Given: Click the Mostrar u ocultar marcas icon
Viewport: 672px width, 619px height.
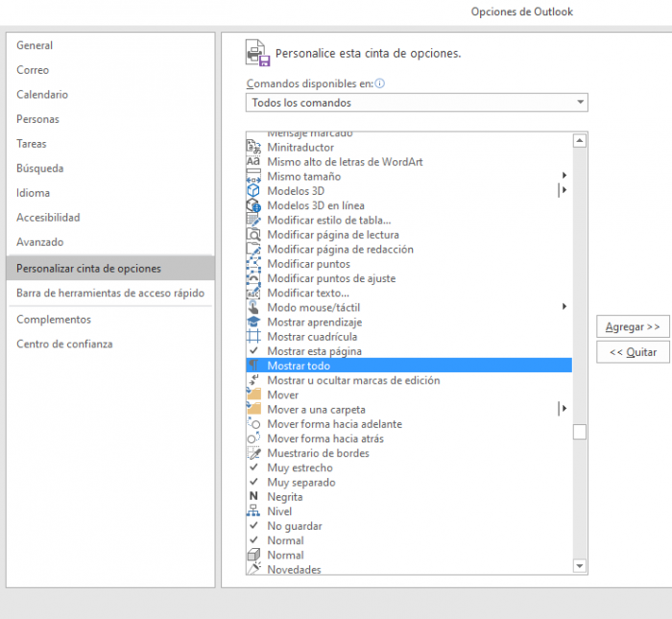Looking at the screenshot, I should click(253, 380).
